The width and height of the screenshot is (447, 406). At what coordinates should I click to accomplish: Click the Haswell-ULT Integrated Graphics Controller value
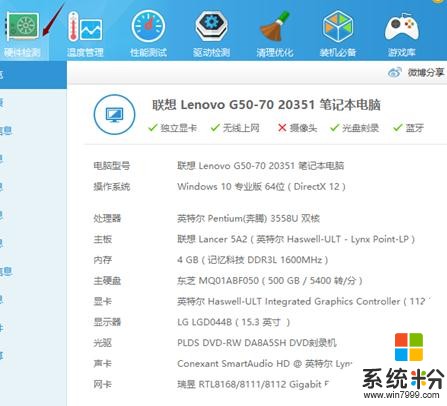tap(303, 301)
